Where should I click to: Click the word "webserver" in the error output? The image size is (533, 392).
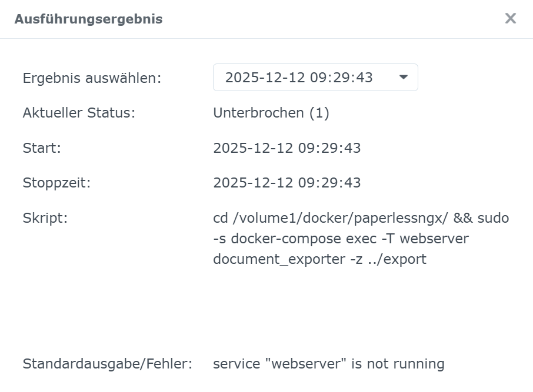[305, 364]
